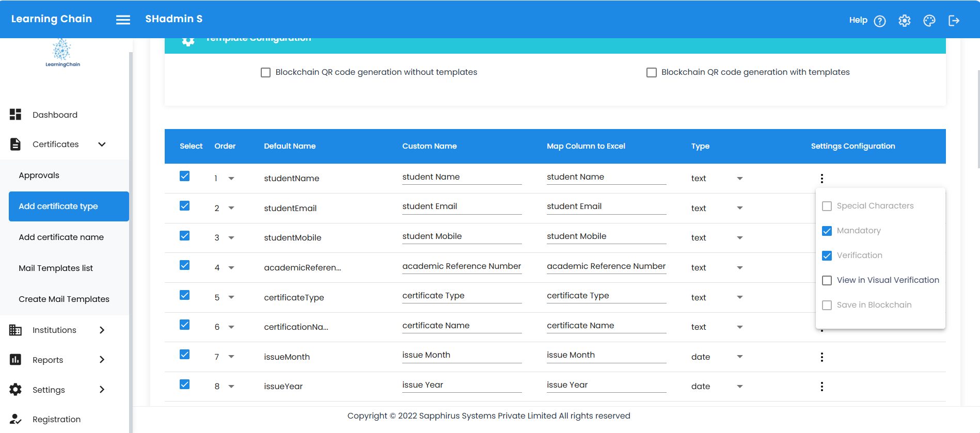980x433 pixels.
Task: Open the Dashboard page
Action: click(x=55, y=115)
